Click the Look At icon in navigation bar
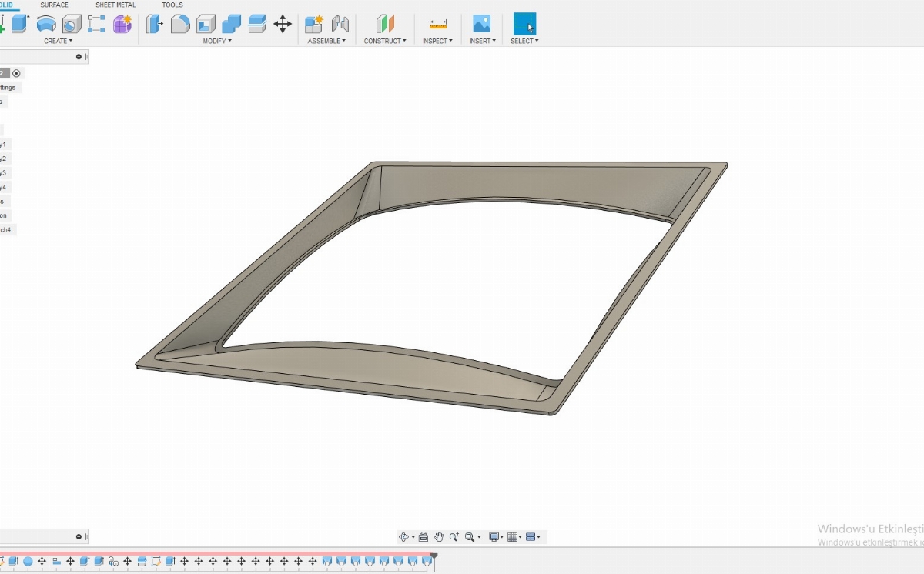Image resolution: width=924 pixels, height=574 pixels. click(x=423, y=537)
